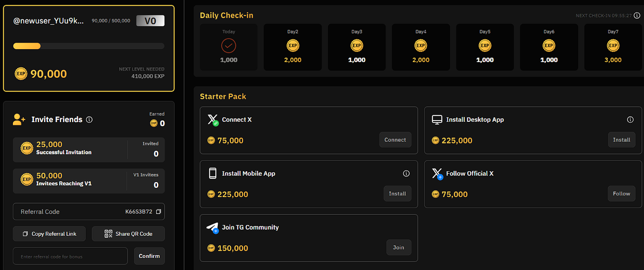Open the Invite Friends info tooltip icon
Viewport: 644px width, 270px height.
coord(89,120)
